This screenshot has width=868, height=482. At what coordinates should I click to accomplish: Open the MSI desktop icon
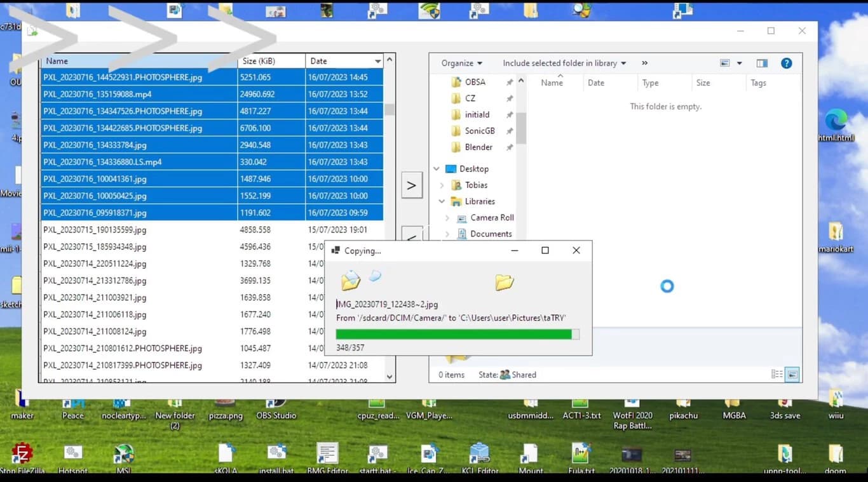pos(123,459)
